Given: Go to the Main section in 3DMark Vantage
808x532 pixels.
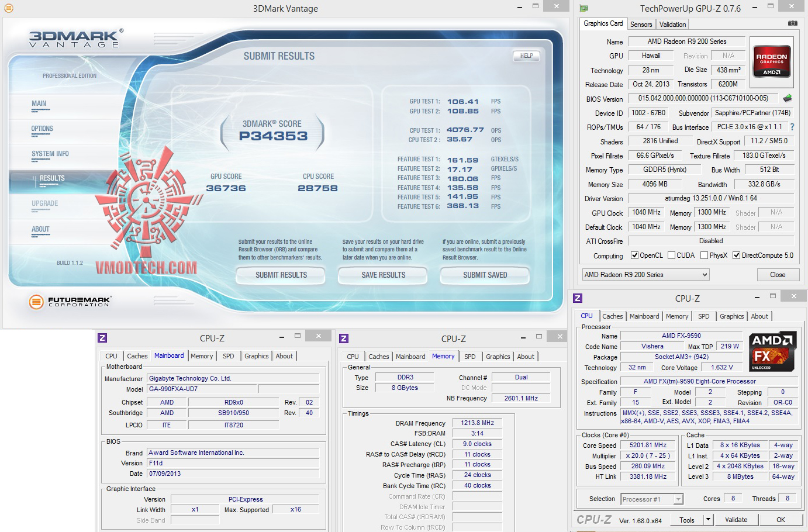Looking at the screenshot, I should (39, 104).
